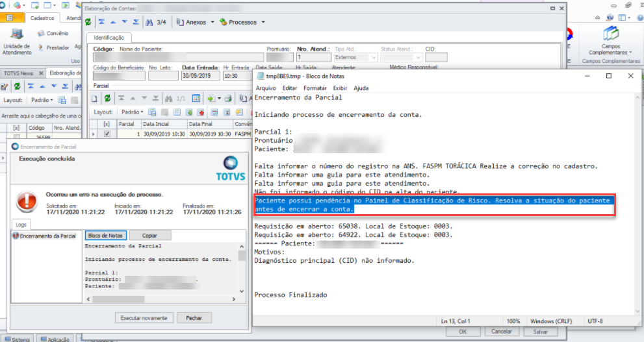The width and height of the screenshot is (644, 342).
Task: Open Campos Complementares dropdown arrow
Action: pyautogui.click(x=630, y=53)
